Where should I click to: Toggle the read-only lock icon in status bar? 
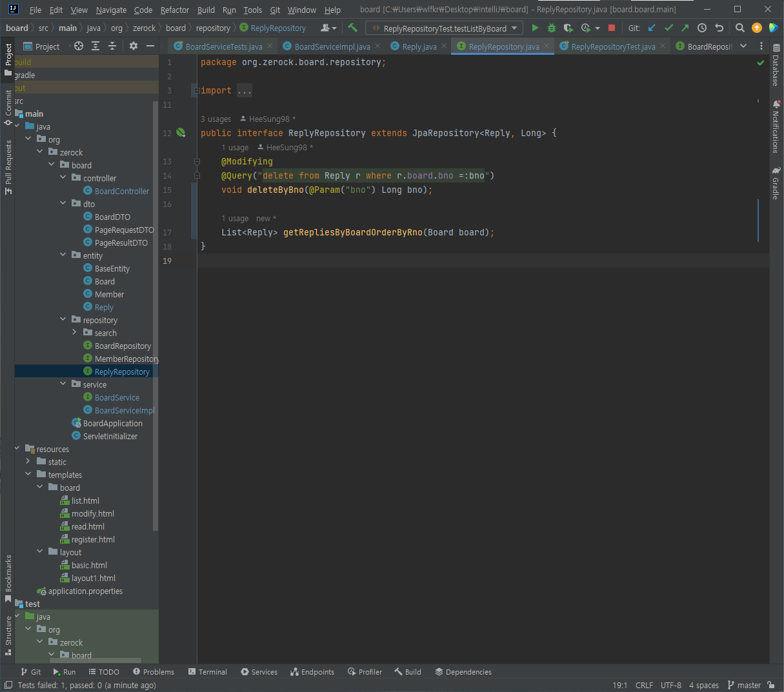[772, 685]
